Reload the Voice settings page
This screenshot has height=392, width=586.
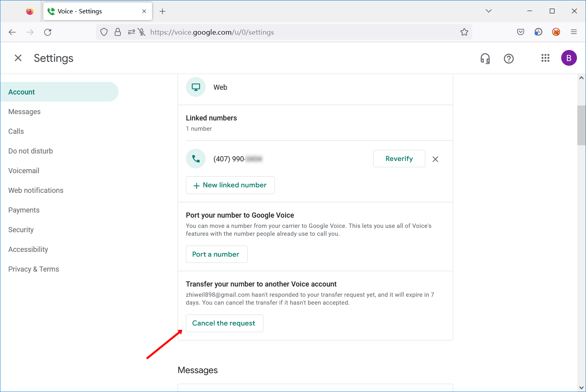coord(48,32)
